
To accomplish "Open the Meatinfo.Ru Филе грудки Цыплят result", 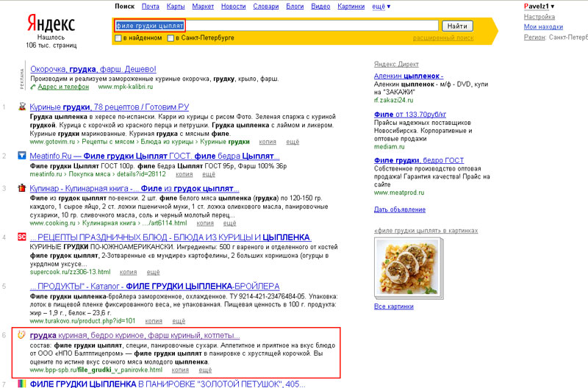I will (154, 156).
